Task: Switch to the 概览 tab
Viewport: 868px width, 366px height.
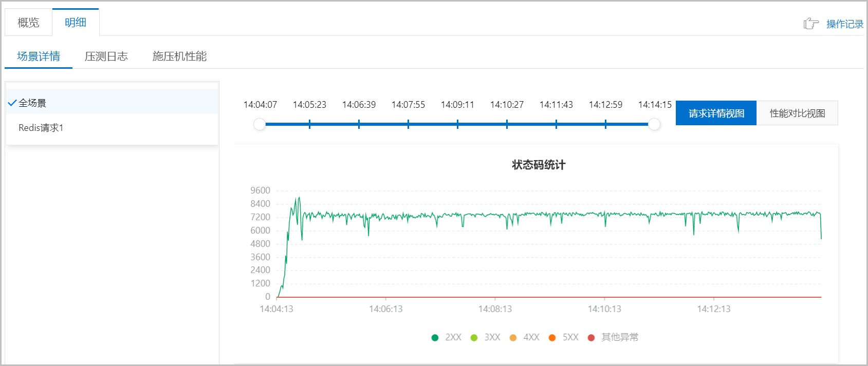Action: coord(28,23)
